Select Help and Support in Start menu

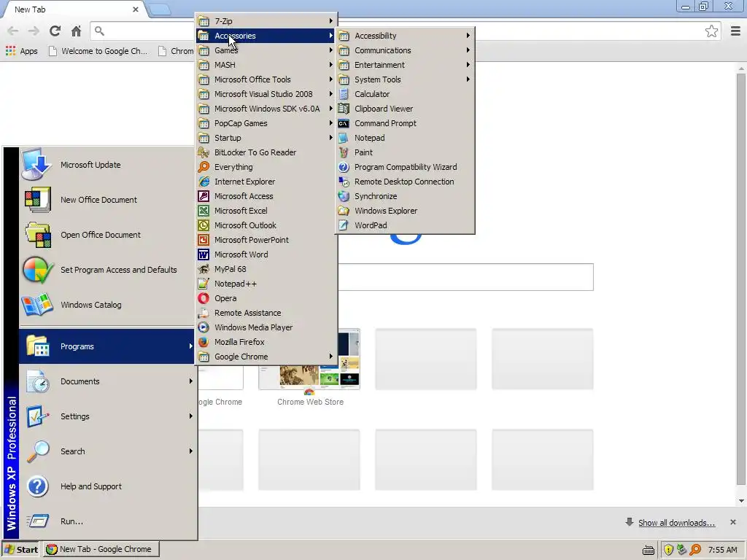coord(107,486)
